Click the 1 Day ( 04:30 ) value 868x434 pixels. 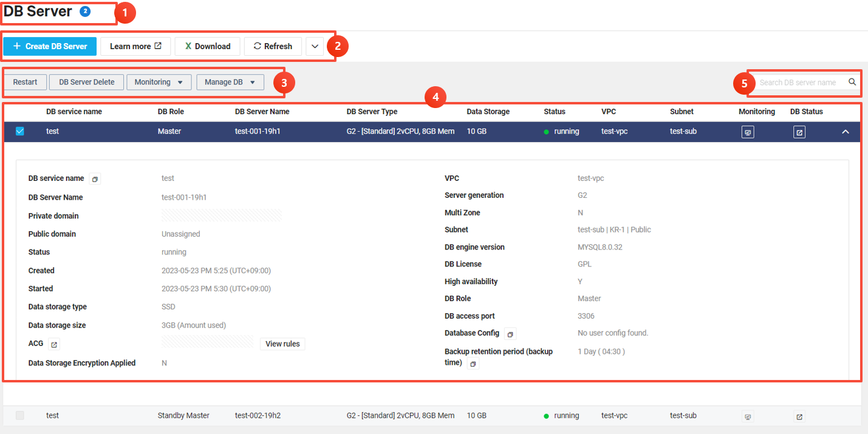[601, 351]
